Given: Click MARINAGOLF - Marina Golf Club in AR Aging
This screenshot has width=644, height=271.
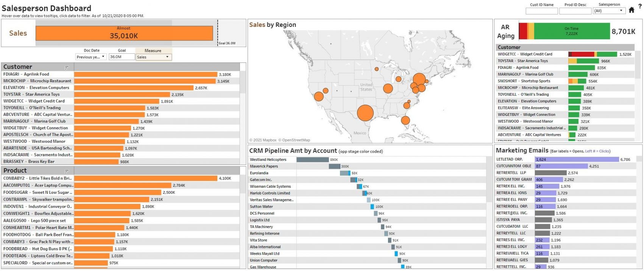Looking at the screenshot, I should pyautogui.click(x=565, y=75).
